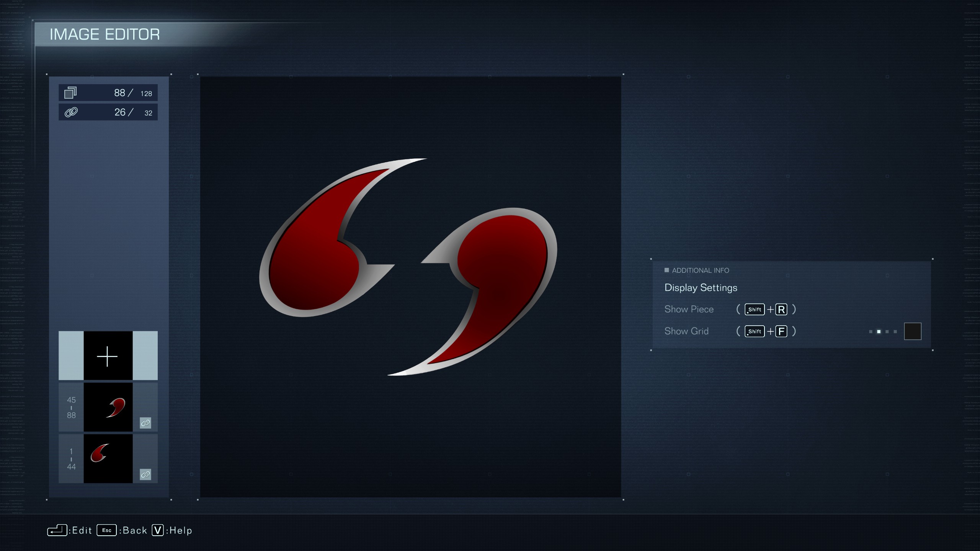Viewport: 980px width, 551px height.
Task: Select the first grid size dot
Action: (x=871, y=332)
